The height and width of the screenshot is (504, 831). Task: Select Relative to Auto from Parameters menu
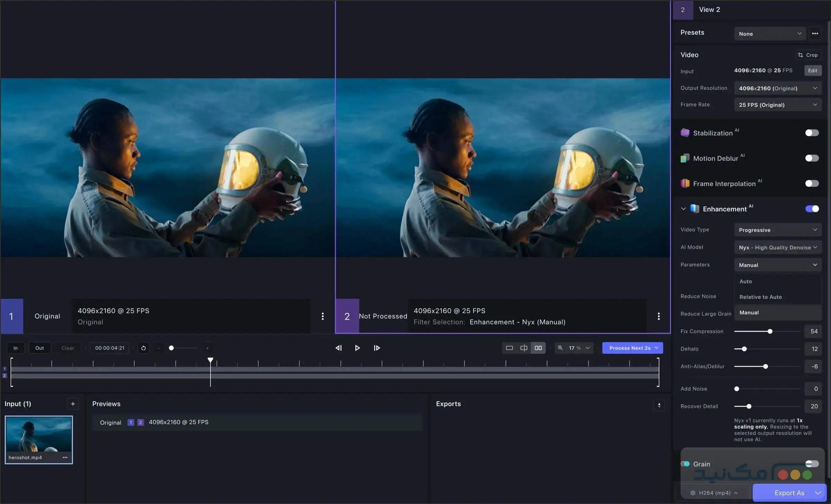point(760,297)
